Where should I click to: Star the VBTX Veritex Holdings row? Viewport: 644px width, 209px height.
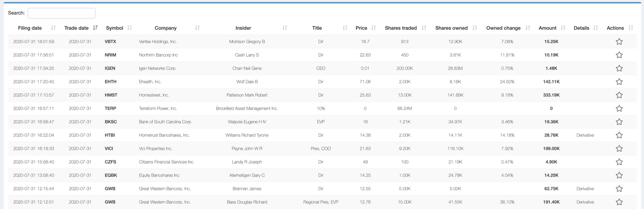pos(619,42)
